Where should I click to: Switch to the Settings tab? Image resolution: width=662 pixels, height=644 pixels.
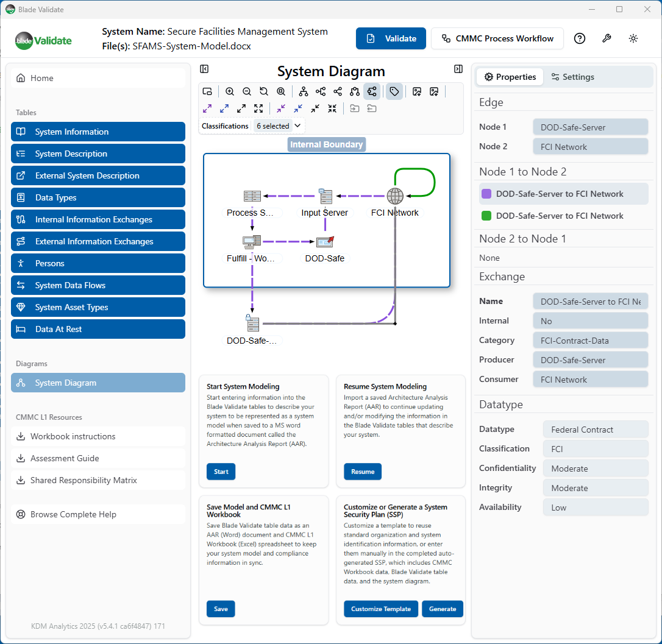coord(572,77)
